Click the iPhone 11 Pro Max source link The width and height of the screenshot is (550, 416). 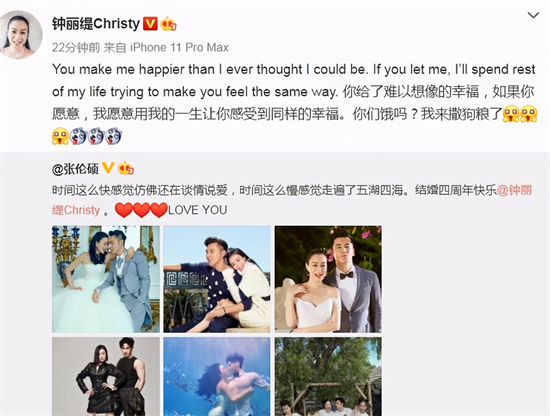coord(179,47)
